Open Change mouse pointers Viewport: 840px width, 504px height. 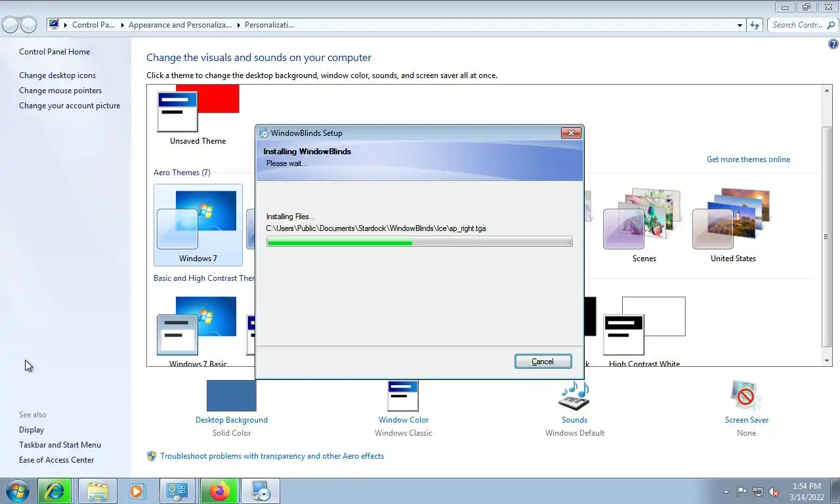60,91
